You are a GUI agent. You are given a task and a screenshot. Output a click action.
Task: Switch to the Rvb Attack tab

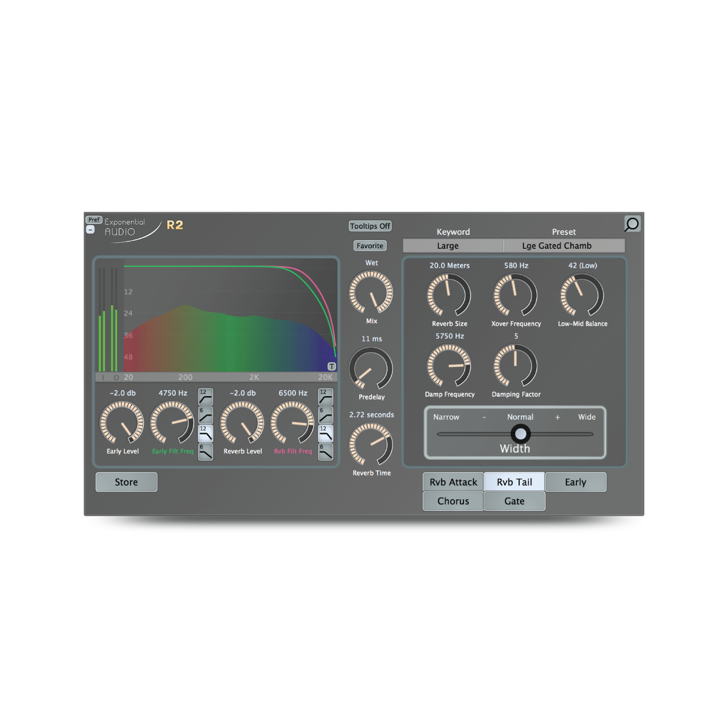tap(453, 482)
